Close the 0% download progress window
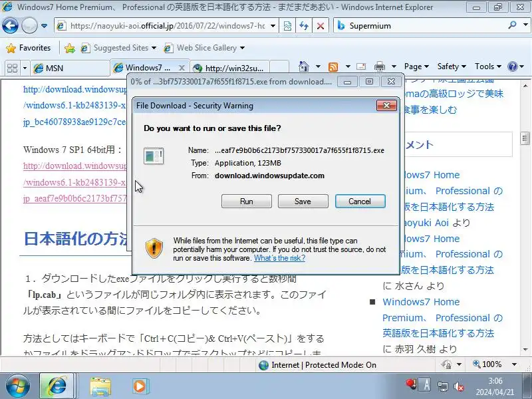This screenshot has height=399, width=532. pyautogui.click(x=391, y=82)
